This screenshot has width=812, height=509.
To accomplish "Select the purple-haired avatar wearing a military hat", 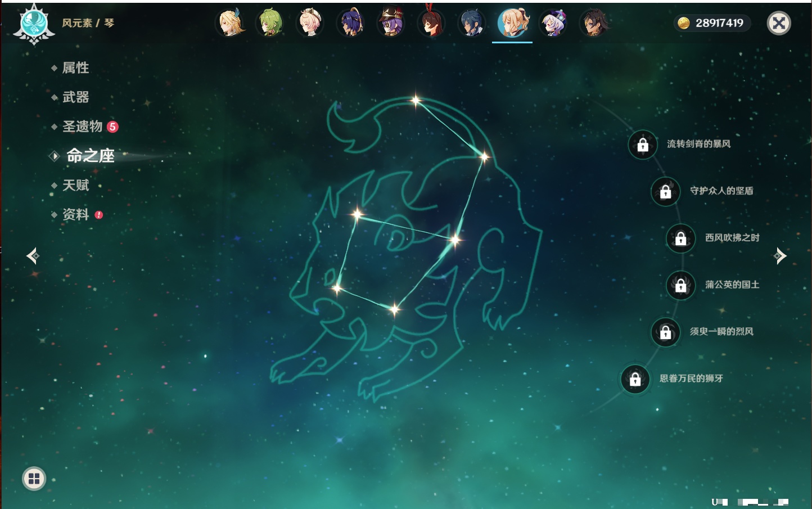I will [391, 22].
